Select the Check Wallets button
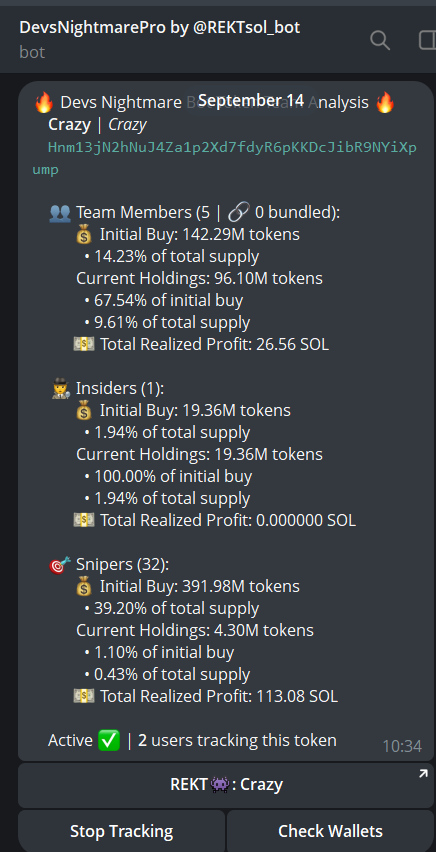The width and height of the screenshot is (436, 852). click(x=331, y=831)
